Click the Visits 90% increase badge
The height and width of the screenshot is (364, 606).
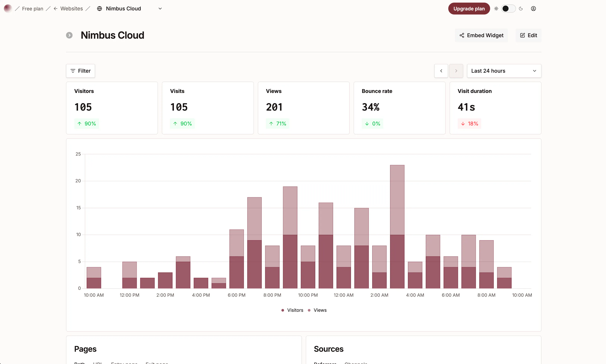(x=182, y=124)
